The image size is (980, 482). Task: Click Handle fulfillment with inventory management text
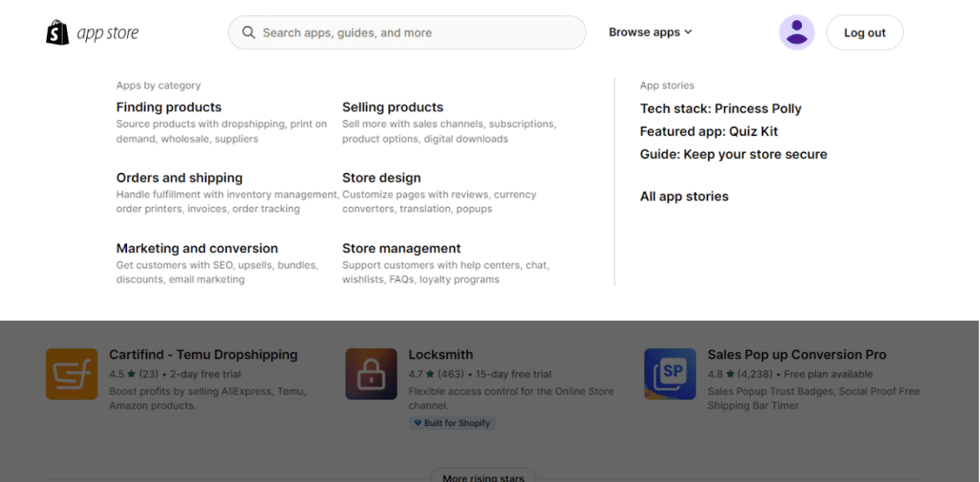click(x=227, y=201)
